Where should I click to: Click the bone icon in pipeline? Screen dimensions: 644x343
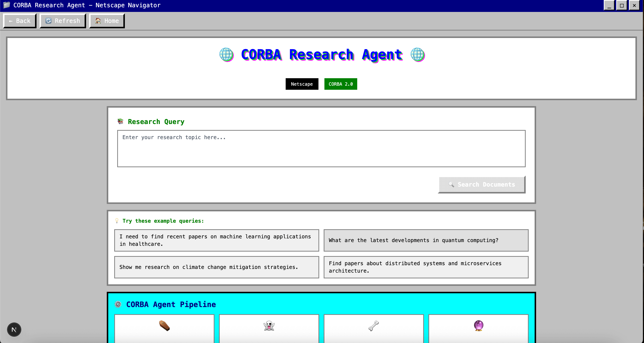(x=373, y=325)
